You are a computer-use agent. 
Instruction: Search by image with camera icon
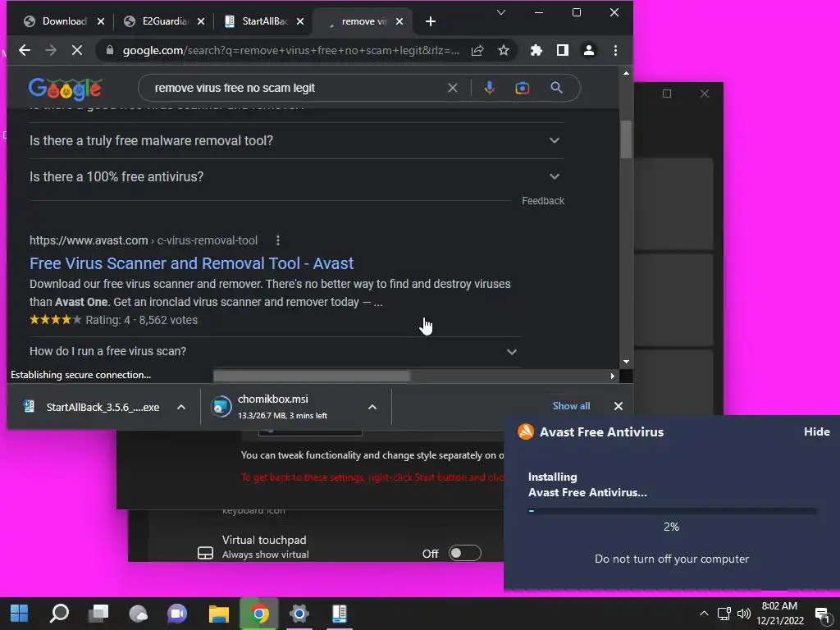(523, 88)
